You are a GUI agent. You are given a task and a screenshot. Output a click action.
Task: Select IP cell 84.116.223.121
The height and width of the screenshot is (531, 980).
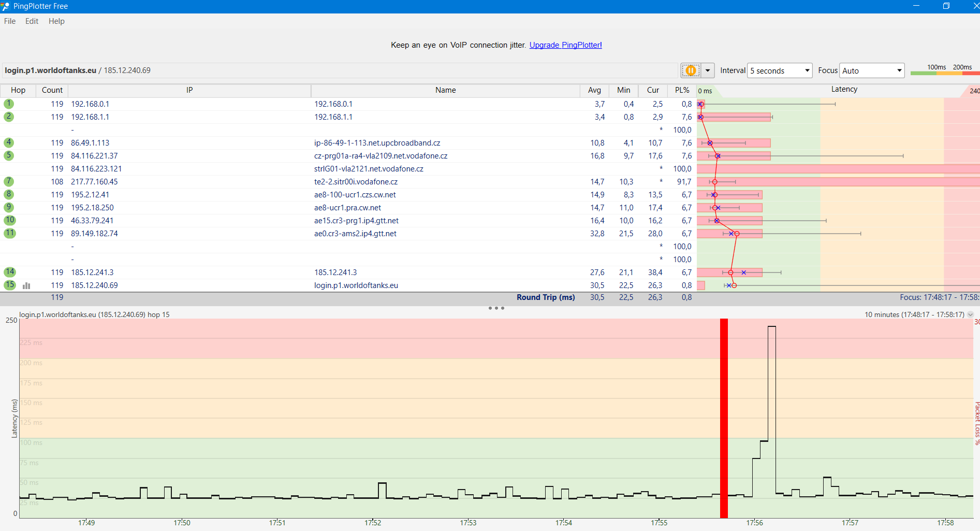click(x=96, y=169)
